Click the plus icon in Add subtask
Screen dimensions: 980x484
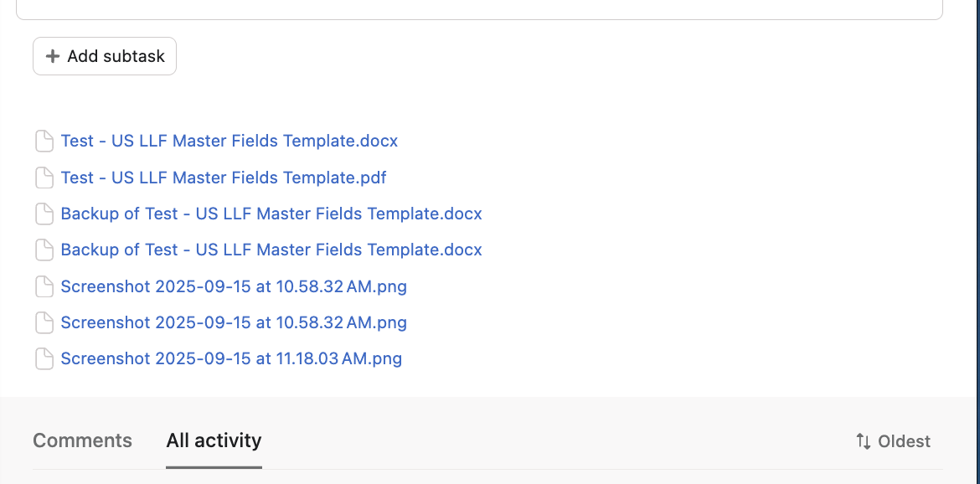pyautogui.click(x=53, y=56)
